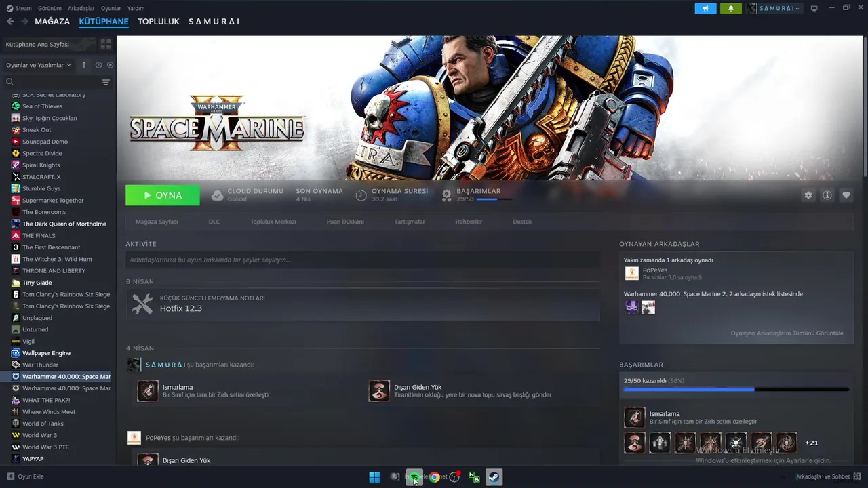Open the Destek link
This screenshot has height=488, width=868.
(522, 222)
